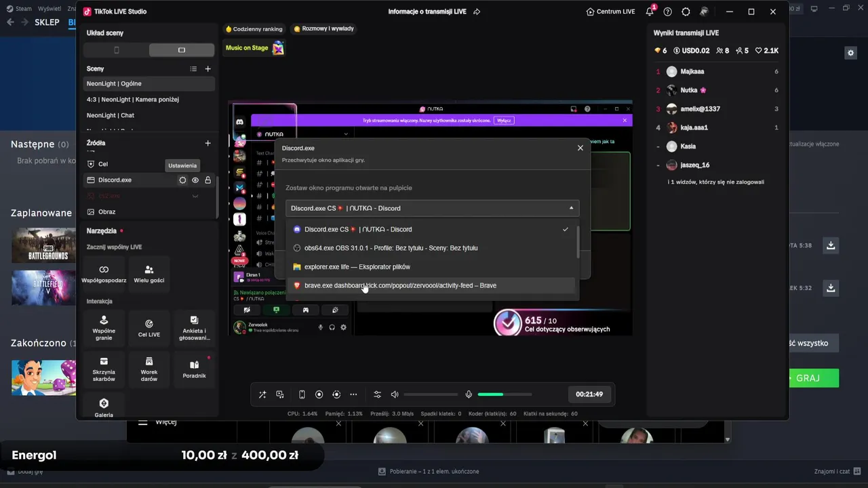Click the Steam store page settings gear
The image size is (868, 488).
click(x=850, y=53)
